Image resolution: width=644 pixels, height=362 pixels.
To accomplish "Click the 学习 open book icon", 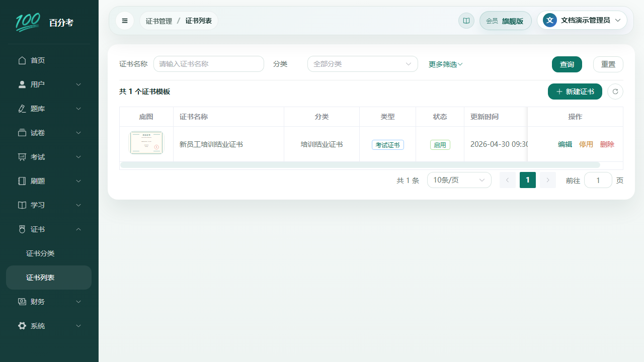I will [x=22, y=205].
